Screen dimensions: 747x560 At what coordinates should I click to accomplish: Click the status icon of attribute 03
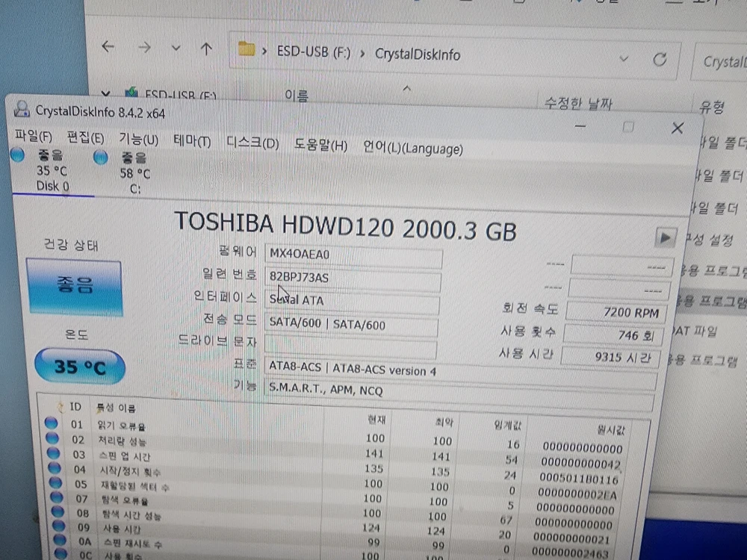coord(54,453)
